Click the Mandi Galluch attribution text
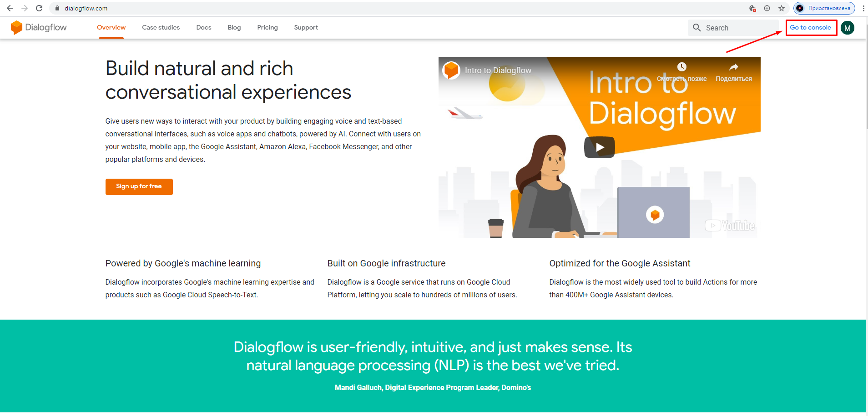The height and width of the screenshot is (416, 868). point(433,388)
